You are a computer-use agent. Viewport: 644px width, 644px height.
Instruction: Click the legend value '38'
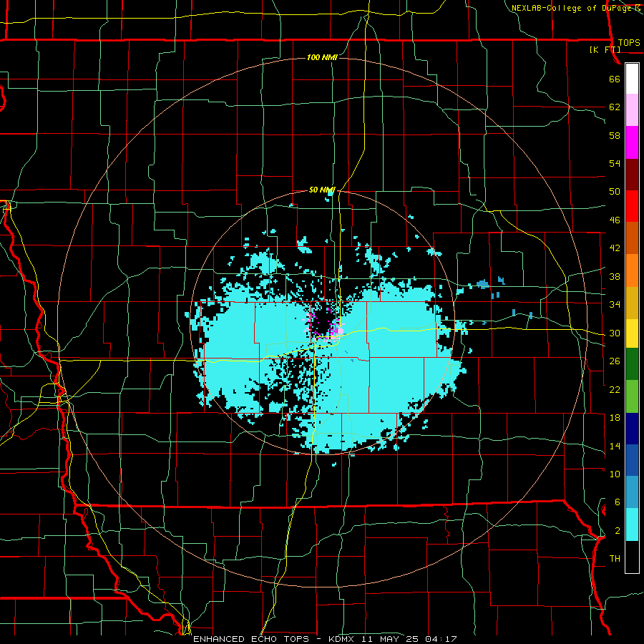(x=615, y=277)
